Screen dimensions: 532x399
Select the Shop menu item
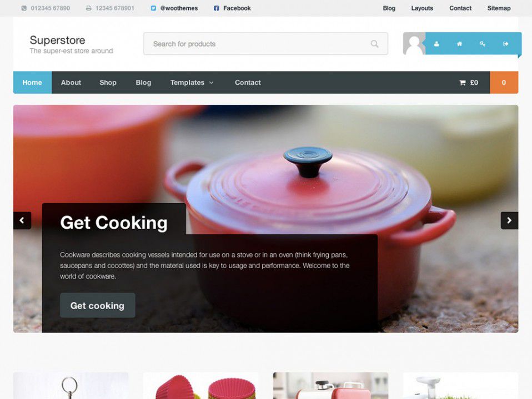108,82
